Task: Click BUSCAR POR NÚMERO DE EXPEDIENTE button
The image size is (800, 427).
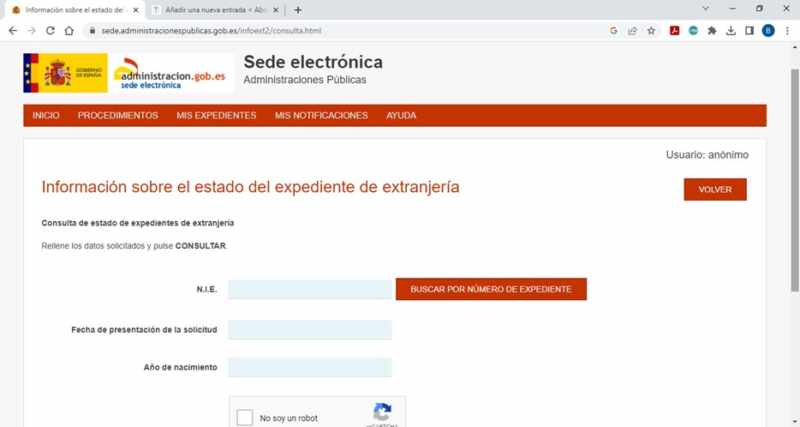Action: 491,289
